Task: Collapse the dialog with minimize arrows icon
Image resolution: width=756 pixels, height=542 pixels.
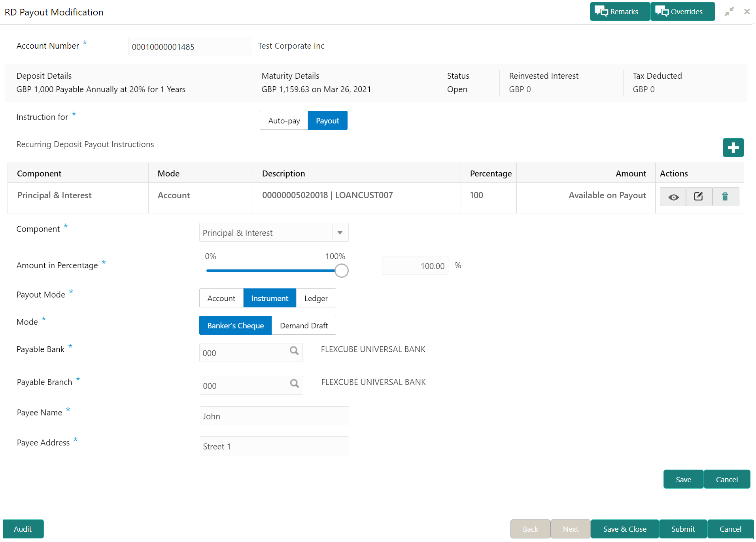Action: point(729,11)
